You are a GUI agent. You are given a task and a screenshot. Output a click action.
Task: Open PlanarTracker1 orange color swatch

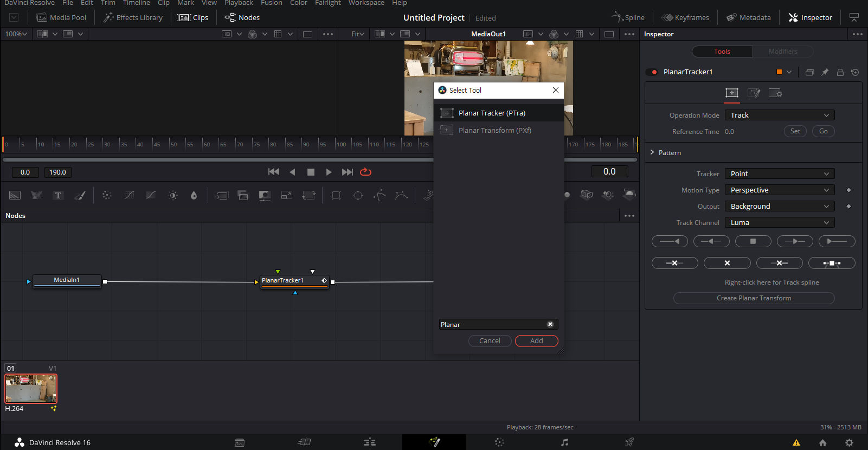click(x=779, y=72)
